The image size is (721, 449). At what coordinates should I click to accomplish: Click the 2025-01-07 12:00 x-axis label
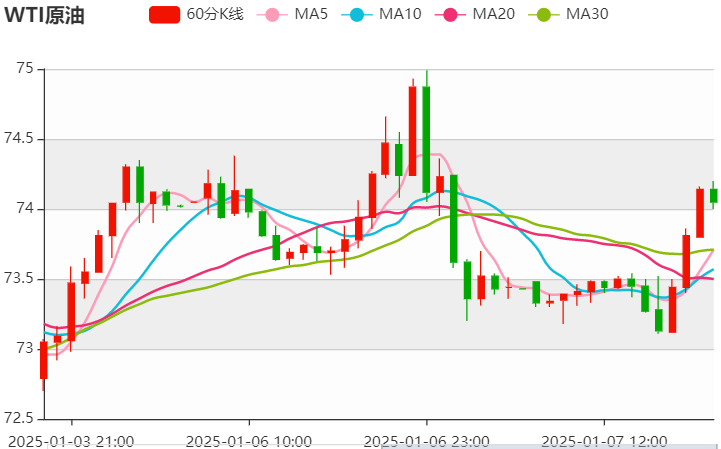point(604,442)
